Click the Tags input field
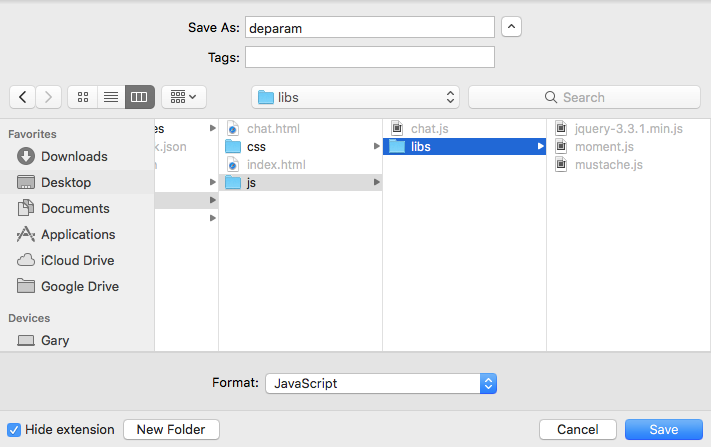The image size is (711, 447). [370, 57]
